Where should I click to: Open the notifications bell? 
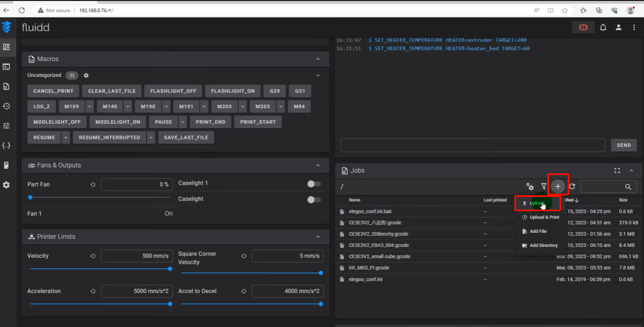(603, 27)
